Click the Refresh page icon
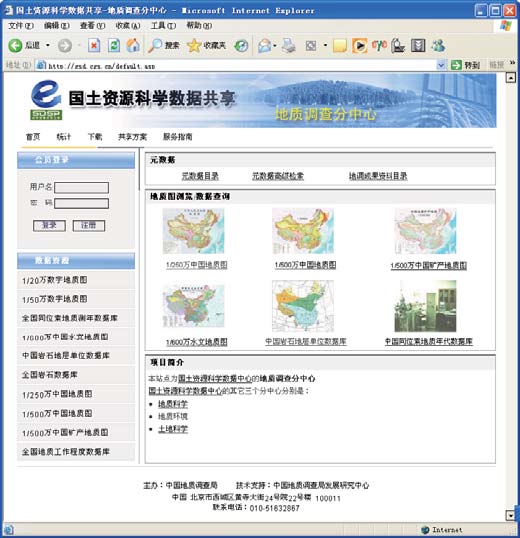The width and height of the screenshot is (520, 538). 114,45
